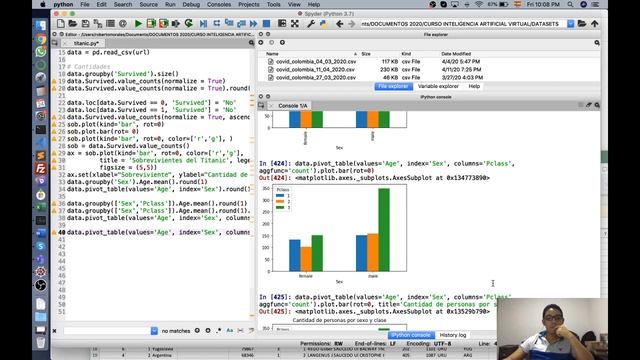
Task: Open the file list icon in the toolbar
Action: 110,24
